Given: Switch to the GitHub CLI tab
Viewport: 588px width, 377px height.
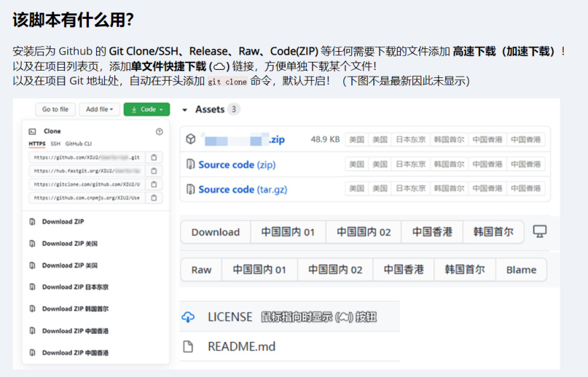Looking at the screenshot, I should (x=78, y=144).
